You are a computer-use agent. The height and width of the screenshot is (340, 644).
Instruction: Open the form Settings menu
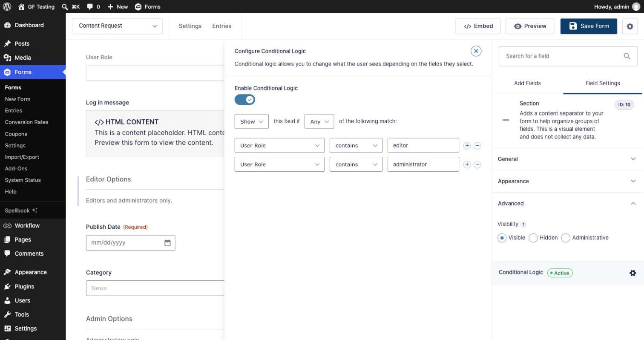(x=190, y=26)
